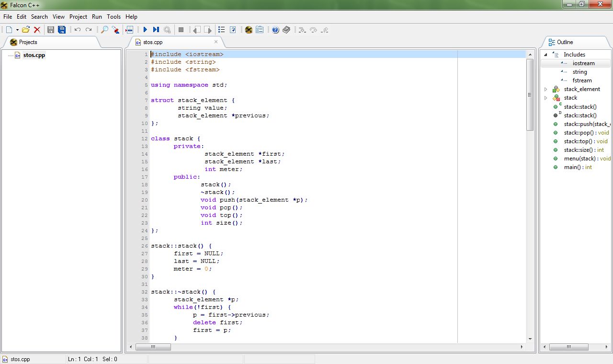Image resolution: width=613 pixels, height=364 pixels.
Task: Open an existing file
Action: point(26,29)
